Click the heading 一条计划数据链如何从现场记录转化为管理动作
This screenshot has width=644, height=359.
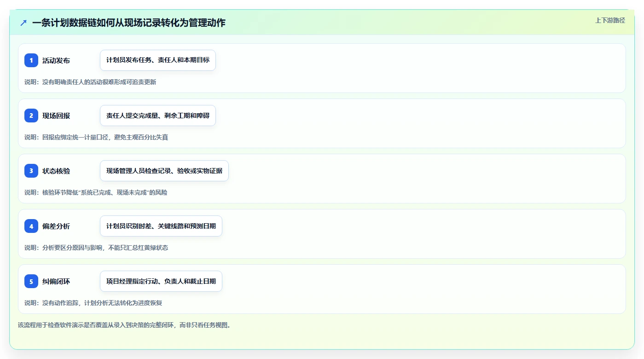click(129, 23)
